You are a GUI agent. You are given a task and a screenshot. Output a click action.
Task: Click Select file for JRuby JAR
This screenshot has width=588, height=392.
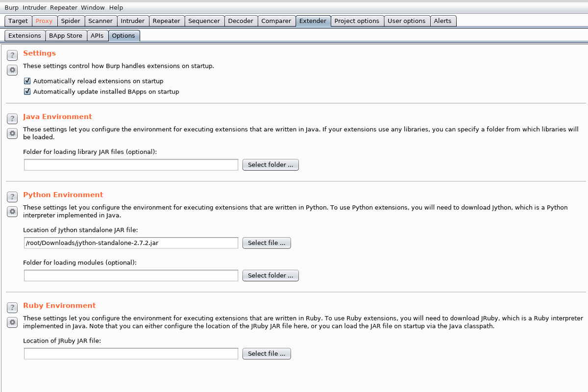click(267, 353)
